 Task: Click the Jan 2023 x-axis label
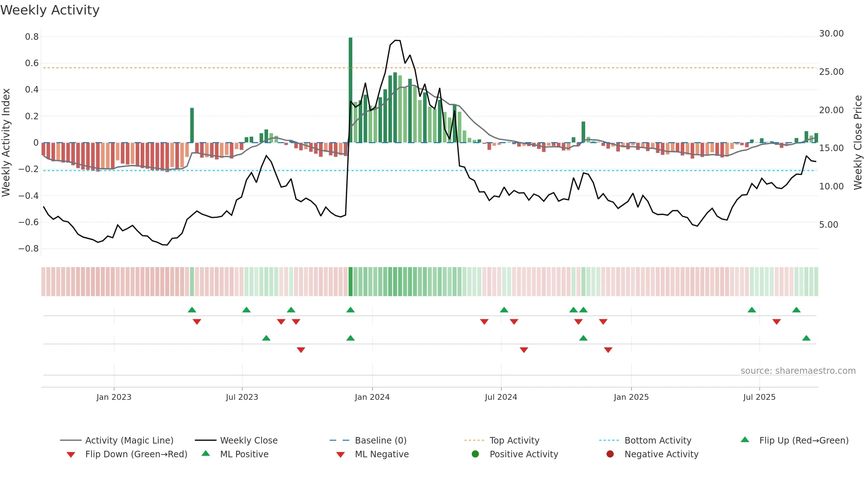(114, 397)
